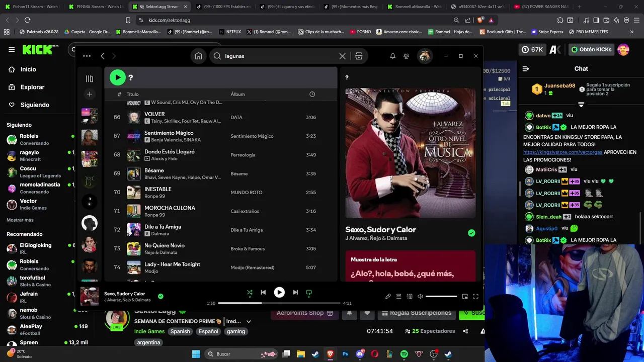Expand the stream title dropdown chevron

click(249, 321)
